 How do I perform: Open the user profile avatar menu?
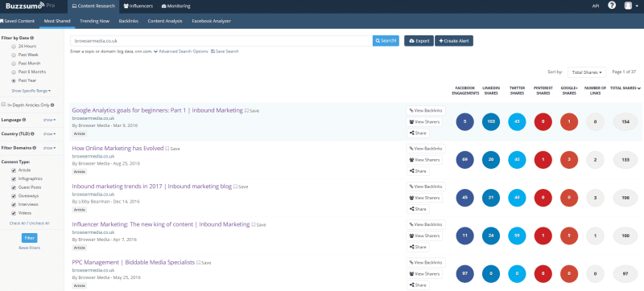[x=630, y=6]
